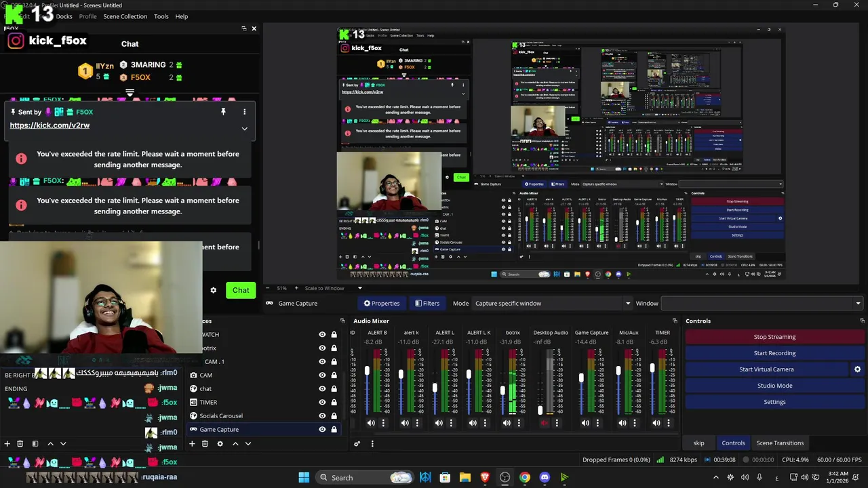The height and width of the screenshot is (488, 868).
Task: Move scene down in the Scenes toolbar
Action: point(63,444)
